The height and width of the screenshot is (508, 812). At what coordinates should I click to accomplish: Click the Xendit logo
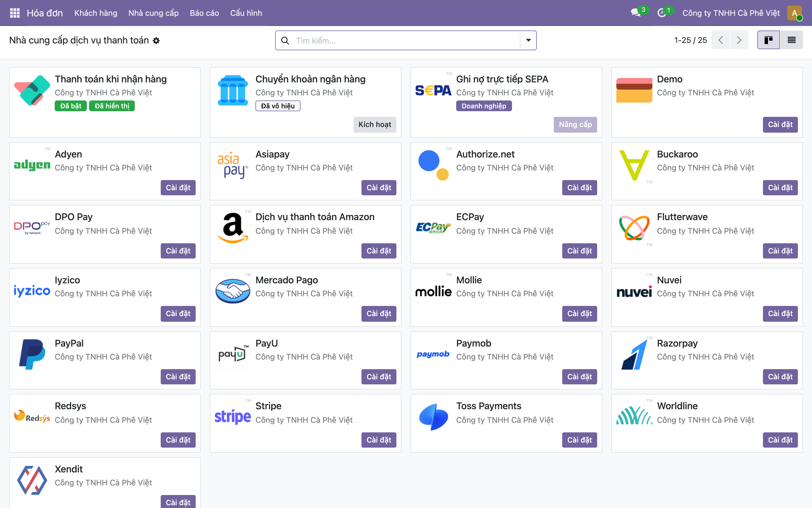[32, 480]
